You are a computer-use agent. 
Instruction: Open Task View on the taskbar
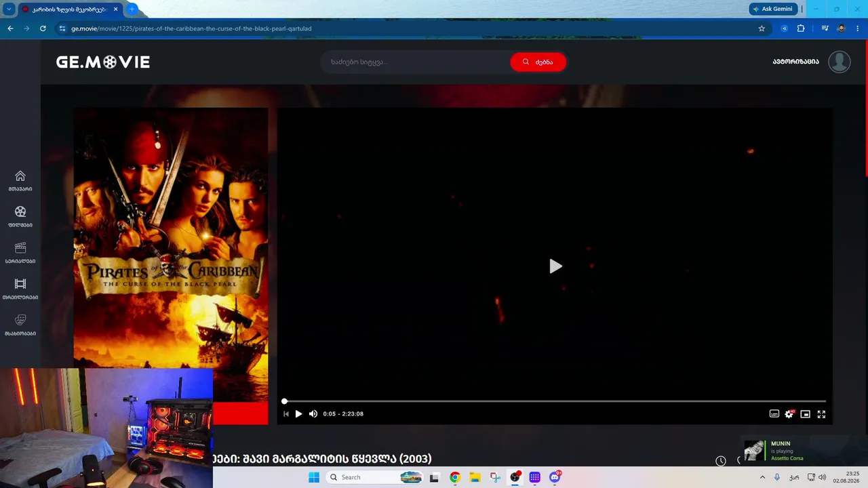(x=435, y=477)
